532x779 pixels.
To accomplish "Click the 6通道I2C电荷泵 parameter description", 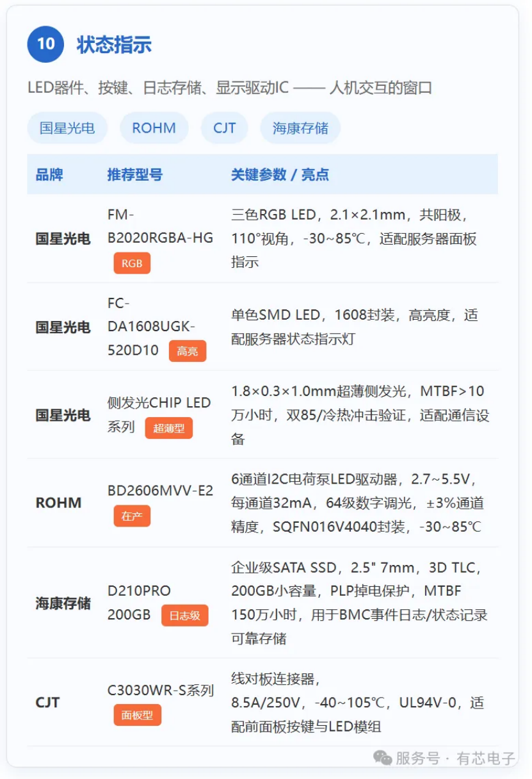I will tap(357, 503).
